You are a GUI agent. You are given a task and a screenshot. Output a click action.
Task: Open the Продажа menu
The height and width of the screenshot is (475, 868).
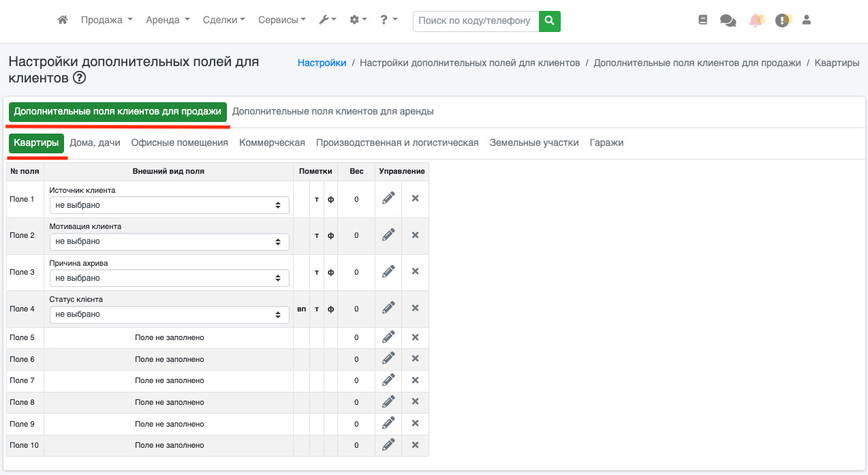[106, 20]
